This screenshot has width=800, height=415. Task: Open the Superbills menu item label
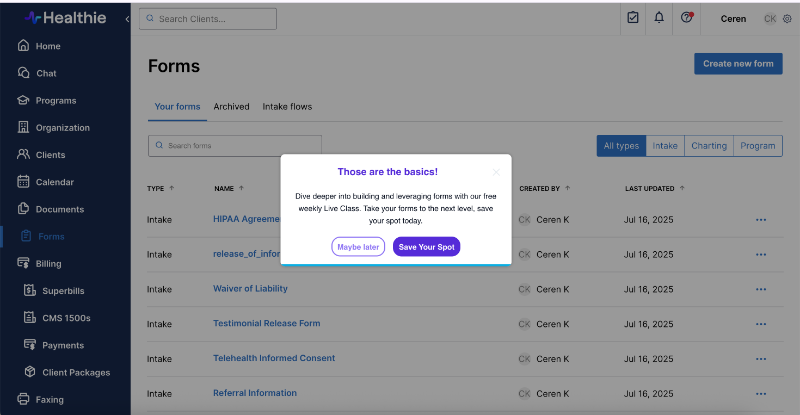[x=63, y=290]
